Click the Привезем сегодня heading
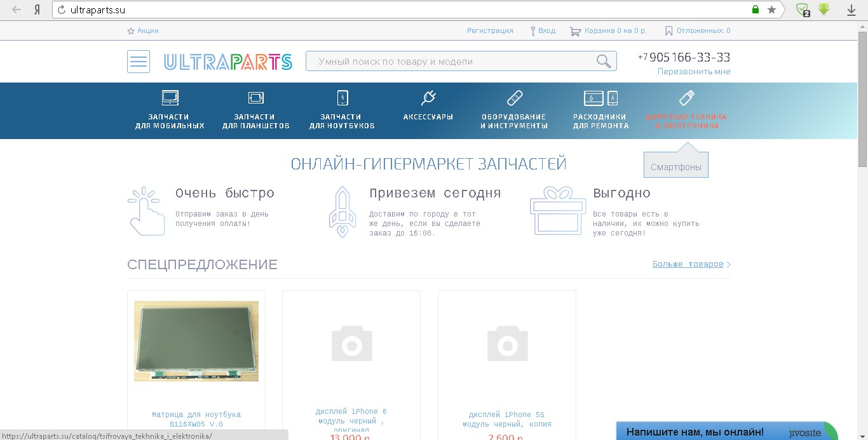The width and height of the screenshot is (868, 440). [x=435, y=193]
